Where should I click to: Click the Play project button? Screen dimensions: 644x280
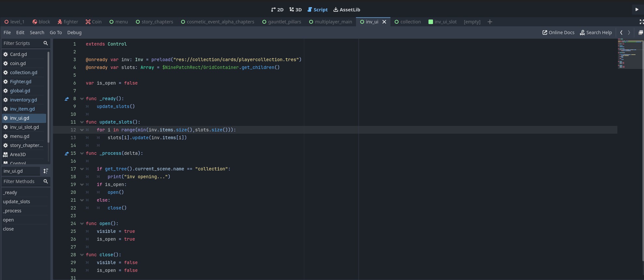click(637, 9)
